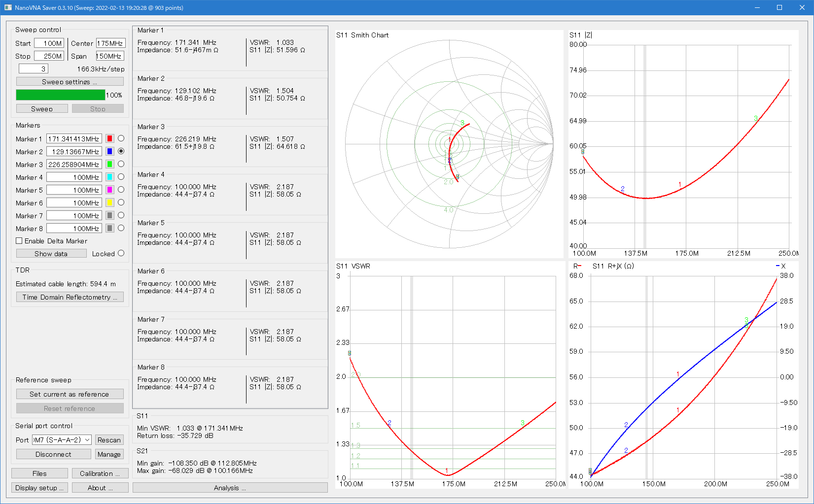The height and width of the screenshot is (504, 814).
Task: Click the Manage button
Action: [109, 454]
